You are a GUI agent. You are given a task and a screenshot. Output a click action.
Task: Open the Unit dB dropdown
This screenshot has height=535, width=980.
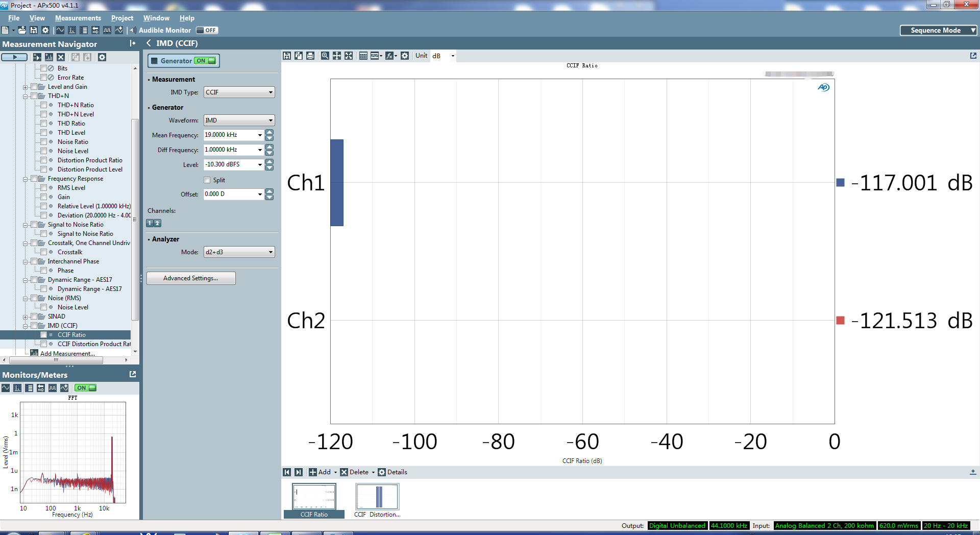[x=443, y=56]
